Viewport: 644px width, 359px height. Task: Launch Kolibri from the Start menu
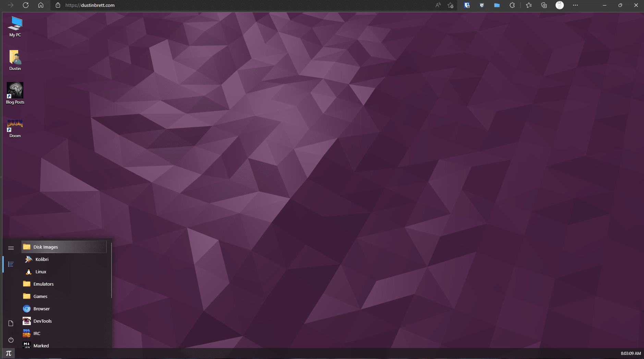pos(64,259)
